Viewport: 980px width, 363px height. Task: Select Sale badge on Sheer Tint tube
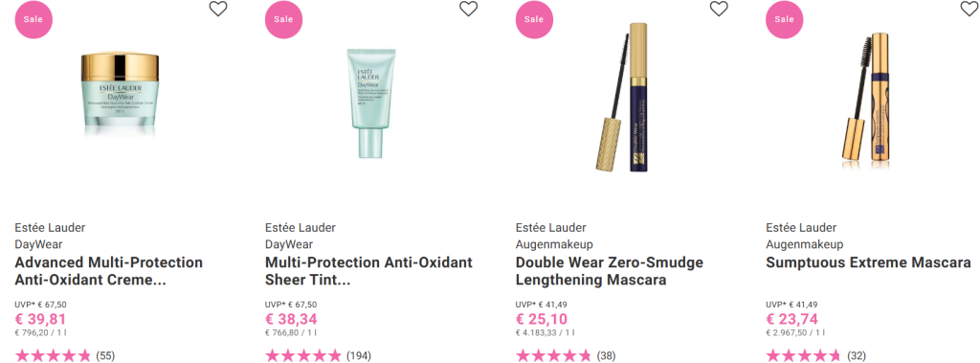coord(283,19)
